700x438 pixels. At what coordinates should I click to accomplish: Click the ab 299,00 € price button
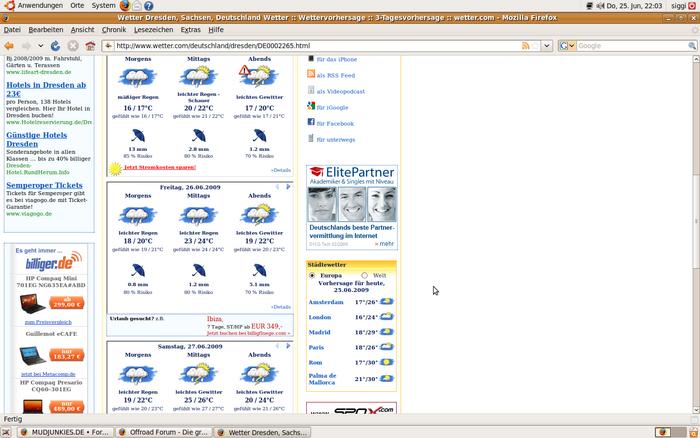[67, 303]
